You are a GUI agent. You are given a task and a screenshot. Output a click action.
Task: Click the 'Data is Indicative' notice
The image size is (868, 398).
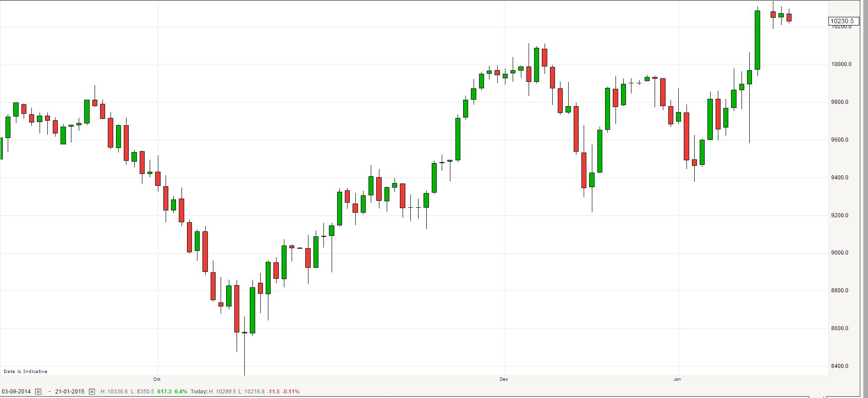tap(25, 372)
